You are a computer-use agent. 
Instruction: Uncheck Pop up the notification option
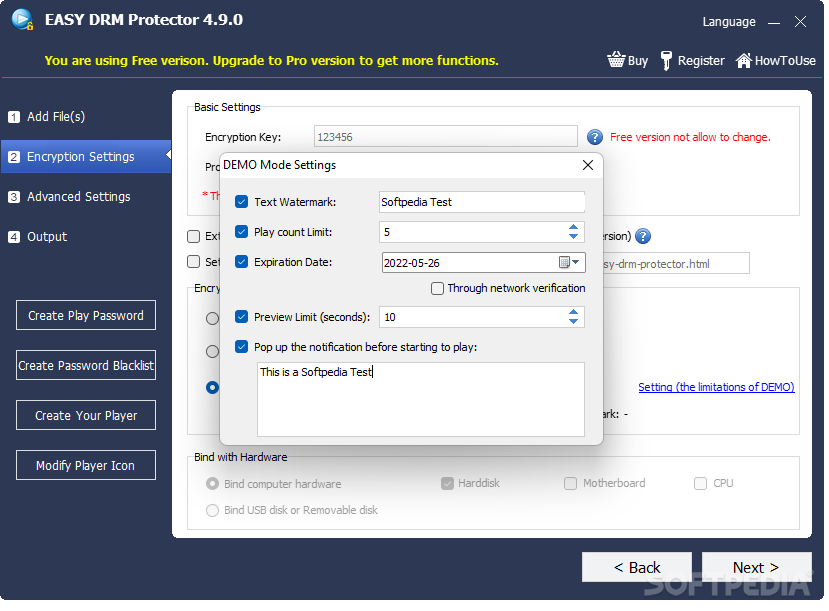pos(242,347)
